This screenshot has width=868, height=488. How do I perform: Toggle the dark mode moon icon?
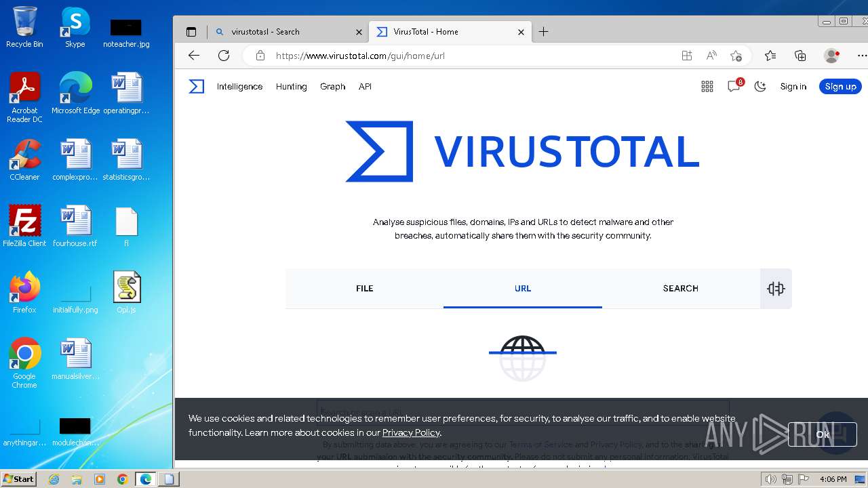tap(760, 86)
